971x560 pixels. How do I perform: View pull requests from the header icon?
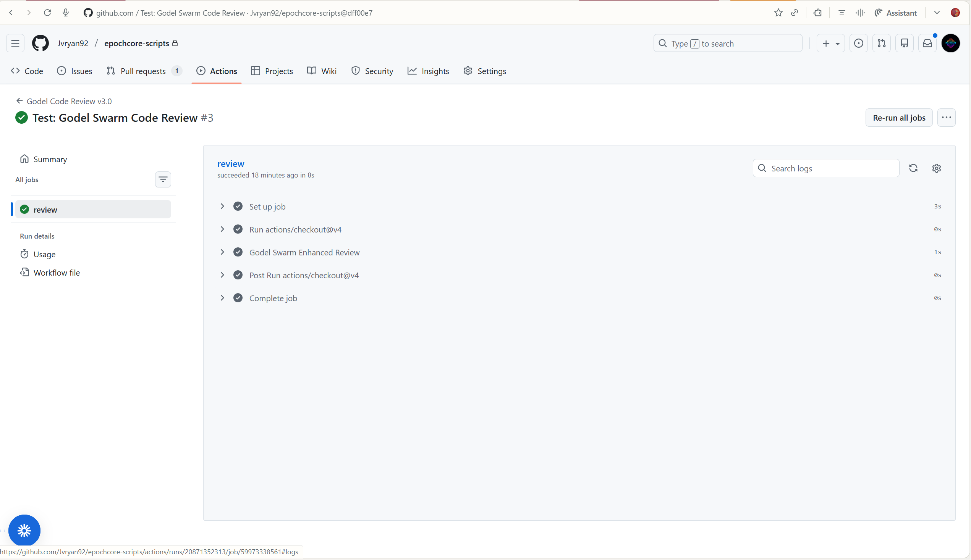pos(881,43)
